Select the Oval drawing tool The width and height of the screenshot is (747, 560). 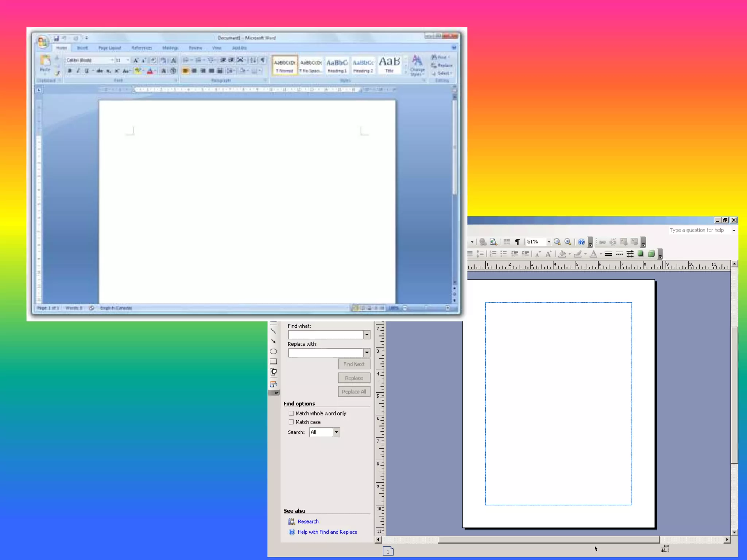click(x=273, y=351)
